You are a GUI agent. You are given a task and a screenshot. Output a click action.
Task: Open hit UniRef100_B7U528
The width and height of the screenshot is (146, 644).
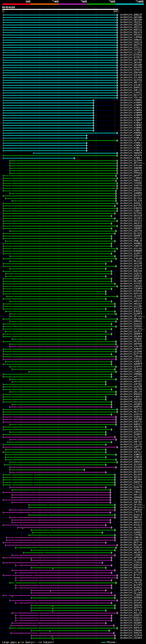point(131,55)
